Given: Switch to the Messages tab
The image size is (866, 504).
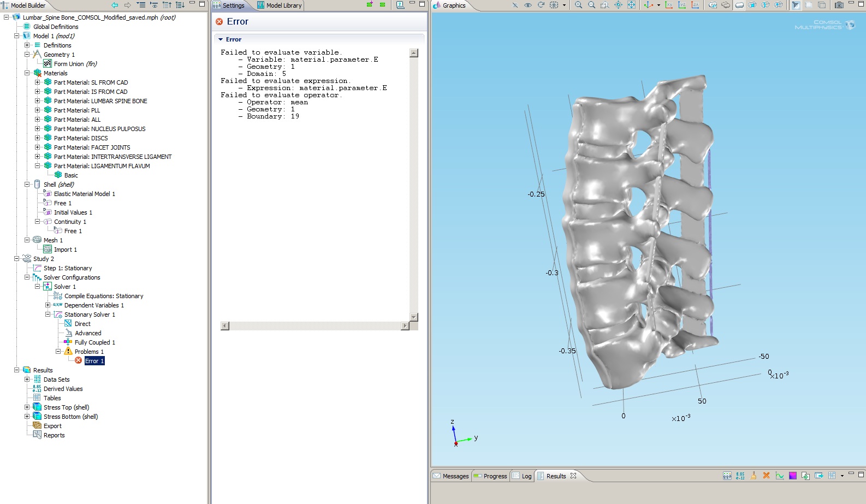Looking at the screenshot, I should pos(451,476).
